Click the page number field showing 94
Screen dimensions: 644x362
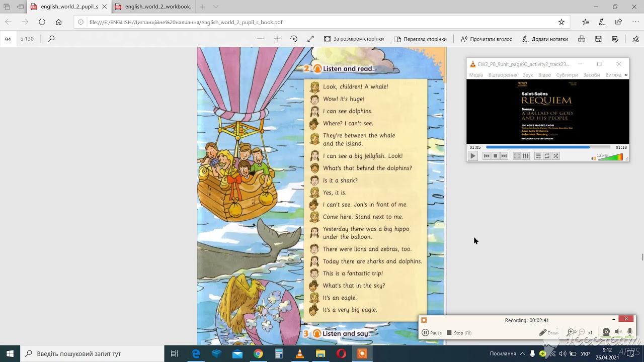pos(8,39)
